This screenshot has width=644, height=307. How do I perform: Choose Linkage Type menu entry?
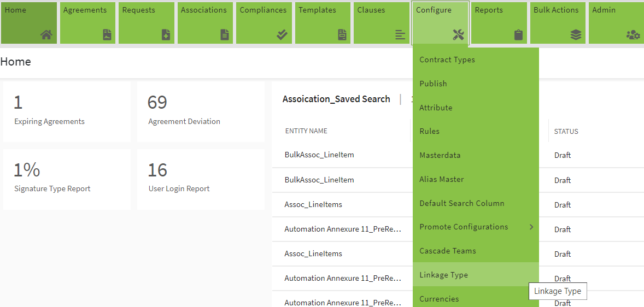(443, 275)
